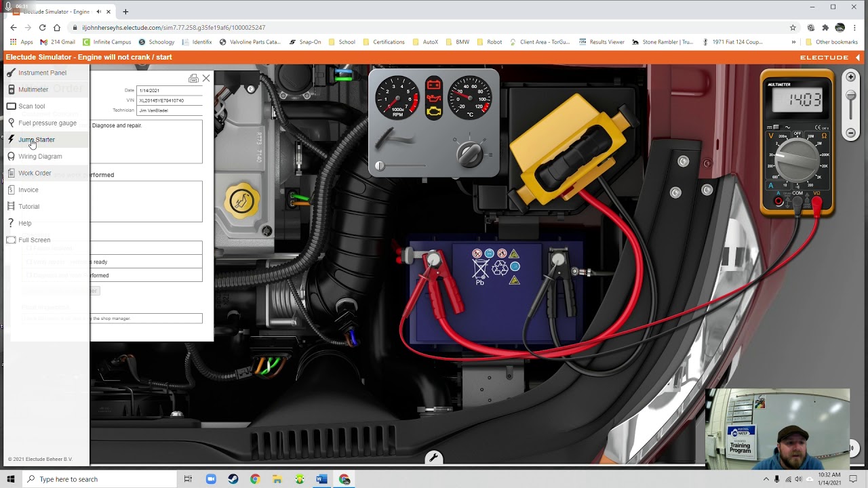The image size is (868, 488).
Task: Click the Technician name field
Action: click(x=170, y=110)
